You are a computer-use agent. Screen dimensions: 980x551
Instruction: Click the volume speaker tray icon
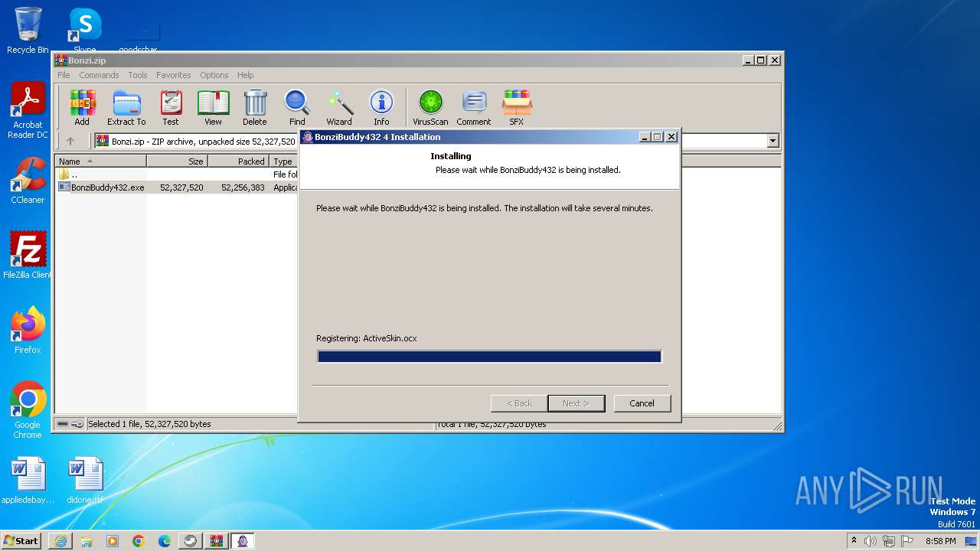coord(871,541)
